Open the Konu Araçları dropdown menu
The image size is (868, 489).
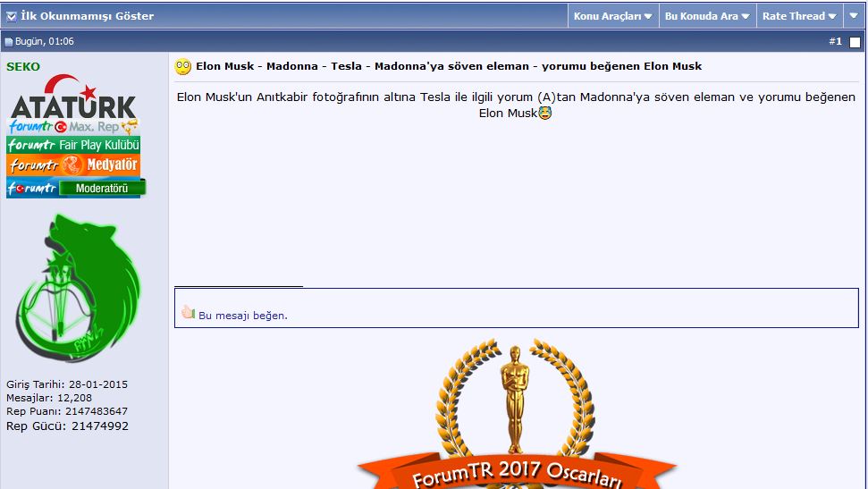click(x=613, y=16)
